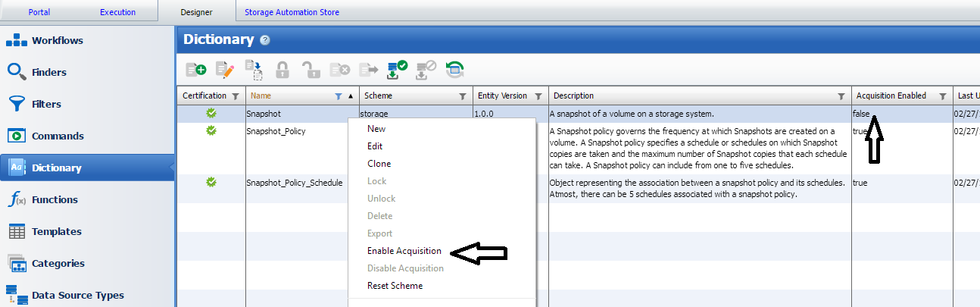Viewport: 980px width, 307px height.
Task: Click the Templates grid sidebar icon
Action: coord(17,231)
